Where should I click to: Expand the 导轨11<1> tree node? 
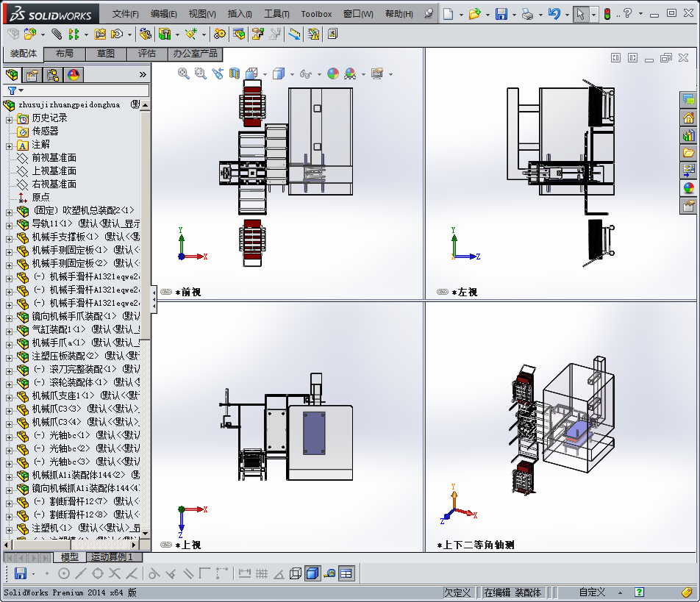9,226
